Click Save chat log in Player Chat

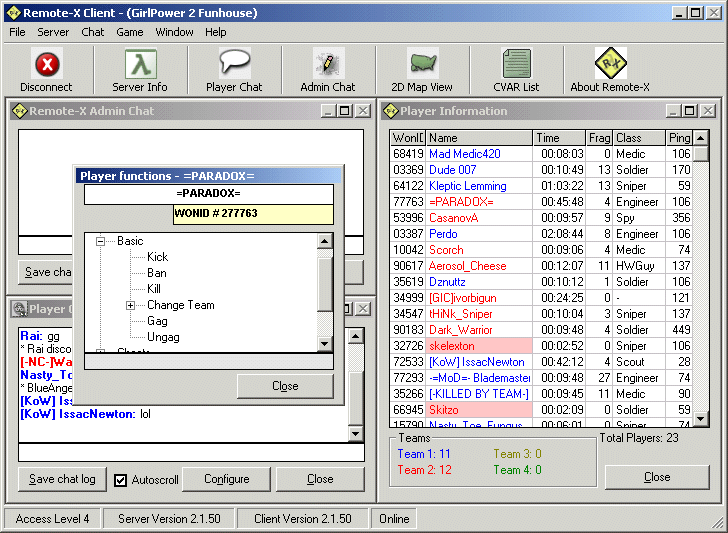click(x=62, y=479)
